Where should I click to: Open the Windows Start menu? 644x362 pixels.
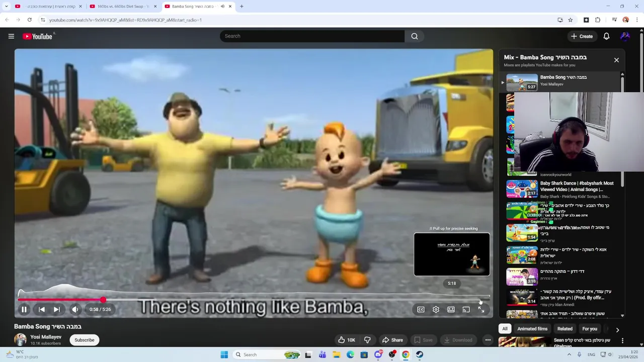[224, 354]
